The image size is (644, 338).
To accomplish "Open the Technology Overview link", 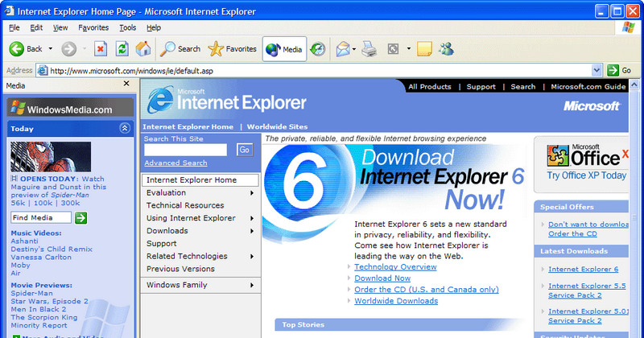I will coord(395,267).
